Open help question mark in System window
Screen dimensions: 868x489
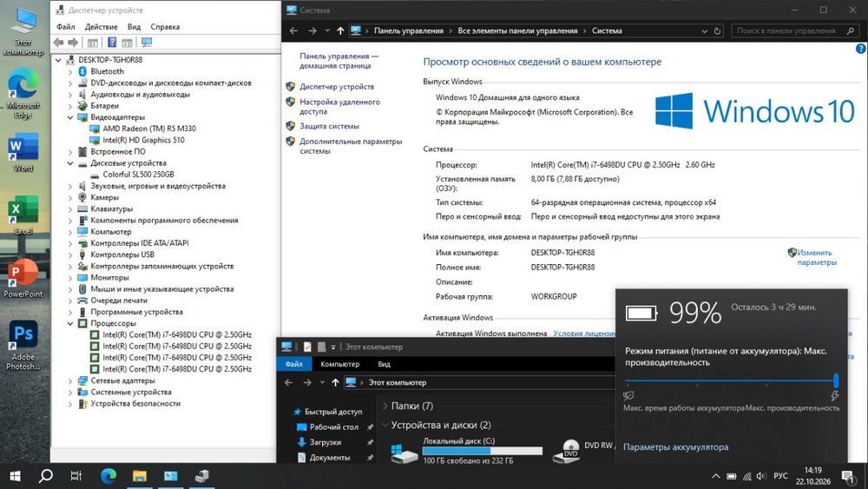[x=860, y=49]
